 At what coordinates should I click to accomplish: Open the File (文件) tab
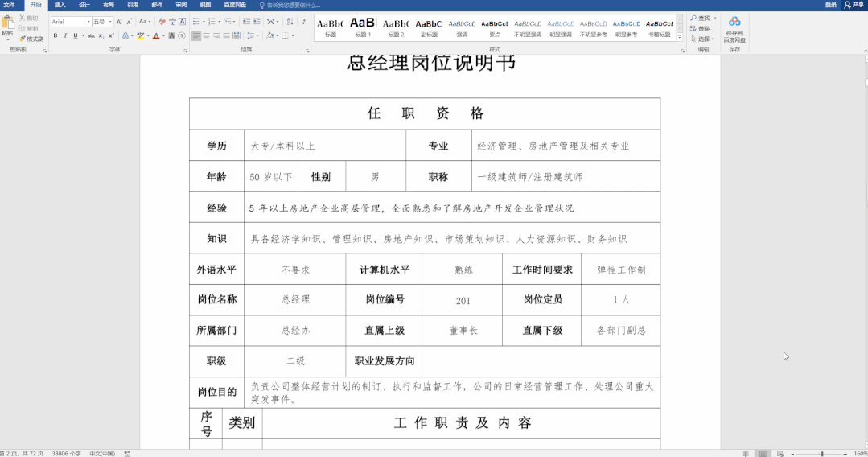[x=9, y=5]
